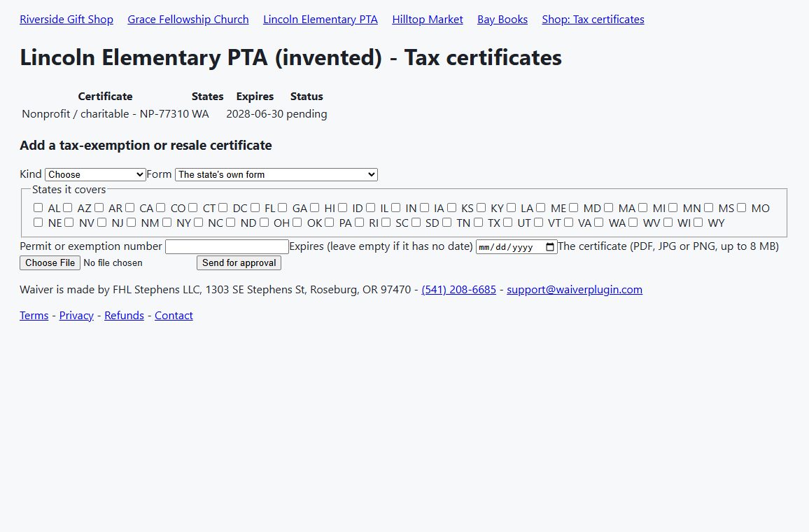Click the 'Status' column header
The image size is (809, 532).
(307, 97)
